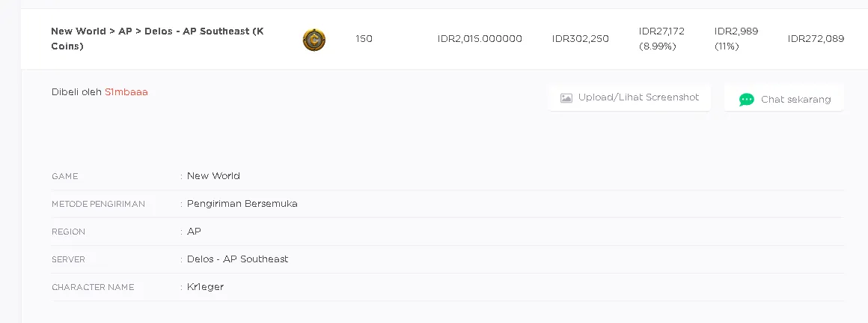
Task: Click the CHARACTER NAME field label
Action: click(x=93, y=288)
